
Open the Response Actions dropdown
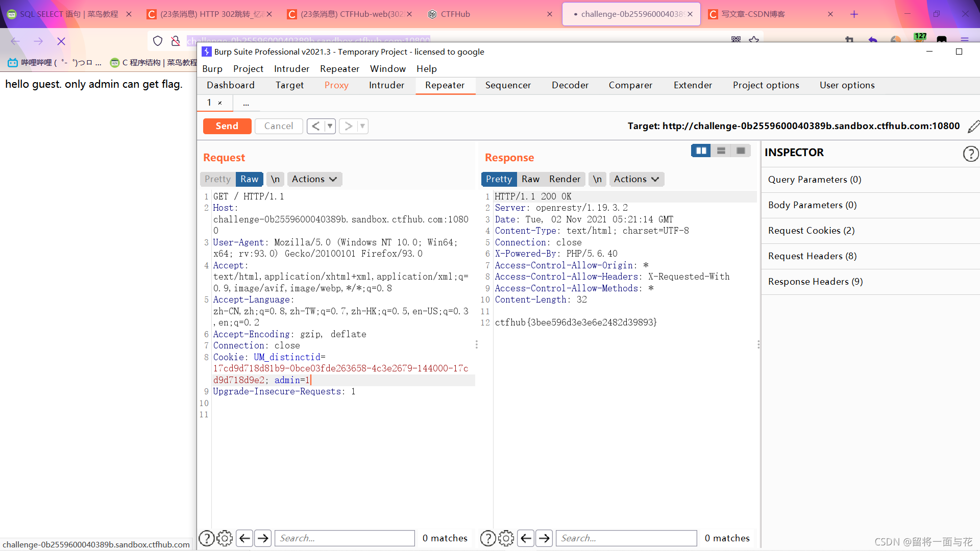pyautogui.click(x=636, y=179)
